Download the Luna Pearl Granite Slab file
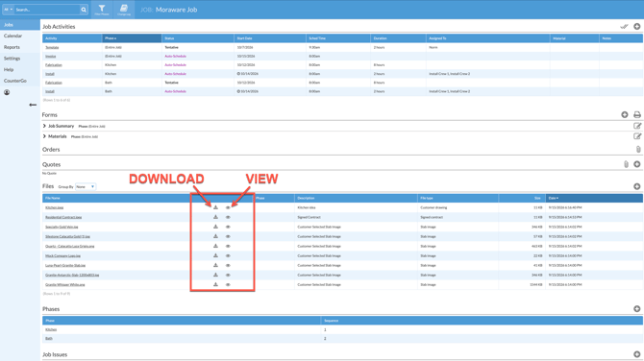 point(215,265)
